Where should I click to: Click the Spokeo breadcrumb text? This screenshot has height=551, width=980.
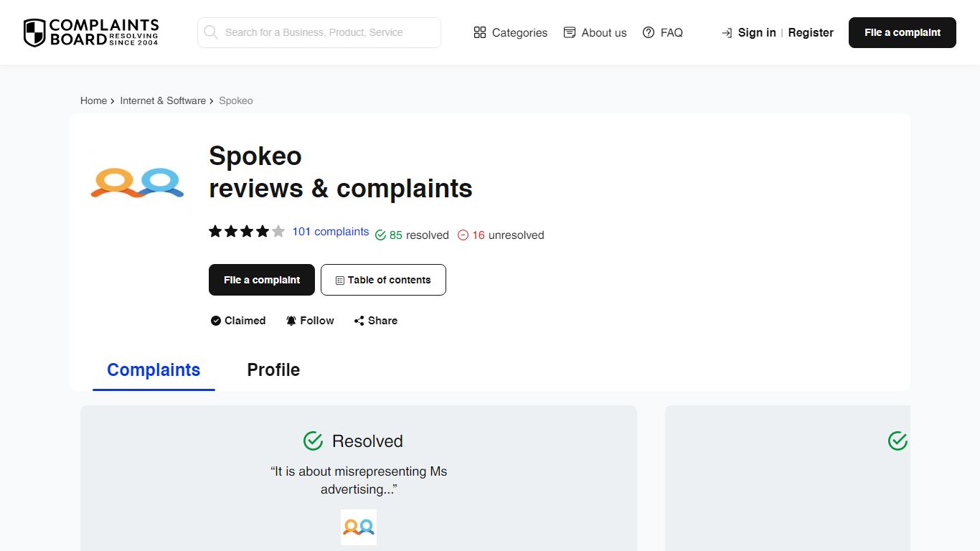point(236,100)
